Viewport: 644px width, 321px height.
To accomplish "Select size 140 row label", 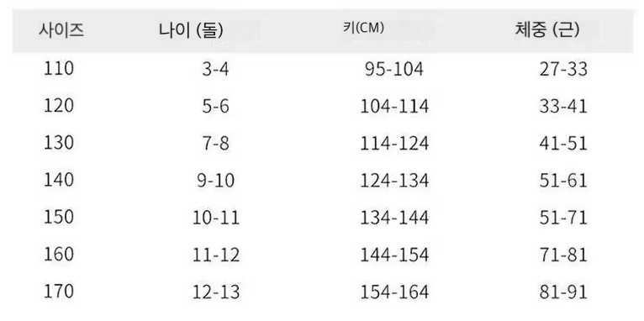I will pyautogui.click(x=59, y=180).
